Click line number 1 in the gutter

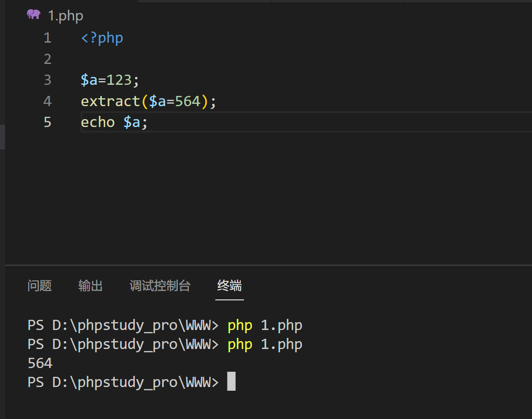48,38
